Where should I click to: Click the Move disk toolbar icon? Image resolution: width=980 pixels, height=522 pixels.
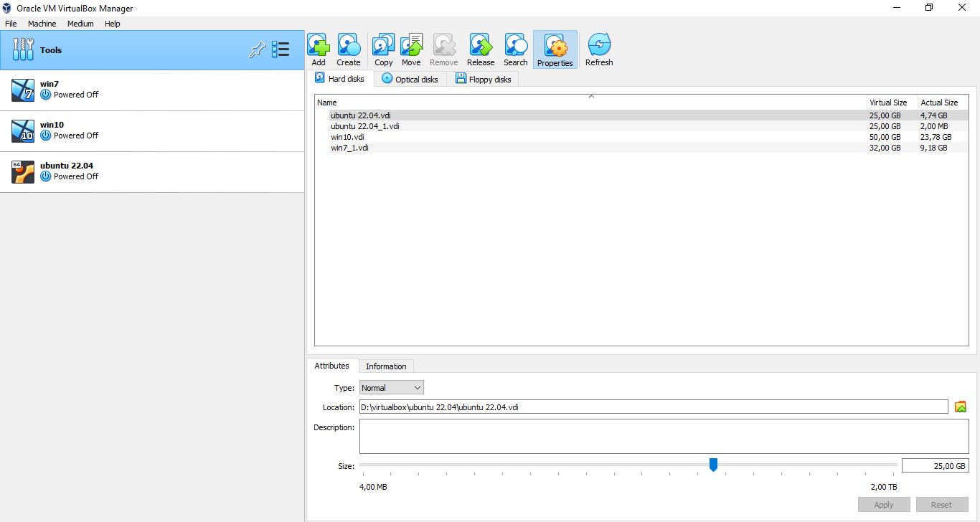pyautogui.click(x=411, y=49)
